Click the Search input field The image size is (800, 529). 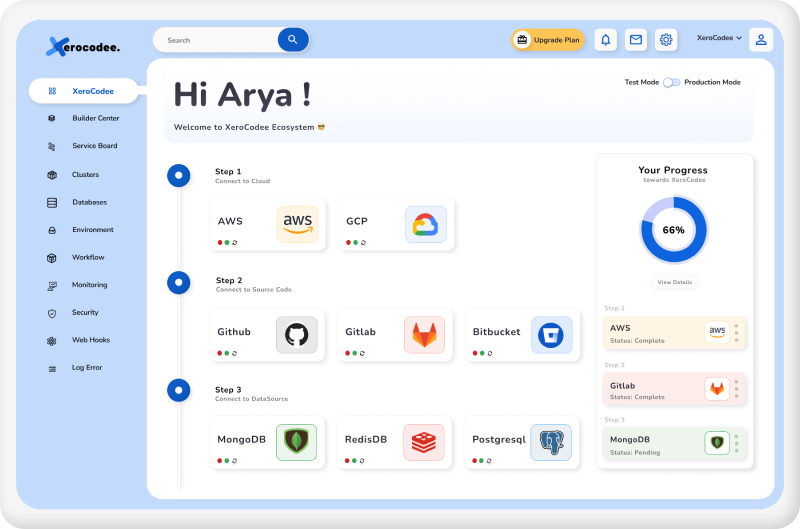(215, 40)
